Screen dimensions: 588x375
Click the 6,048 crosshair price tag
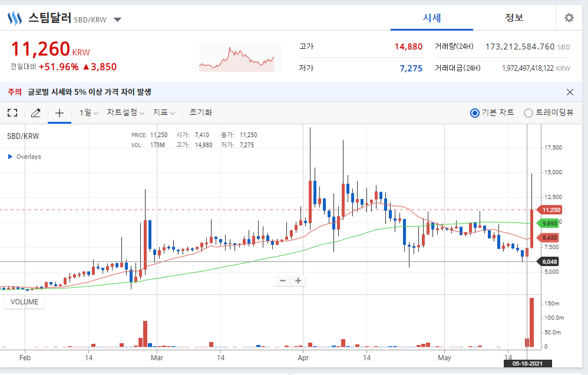(x=549, y=261)
